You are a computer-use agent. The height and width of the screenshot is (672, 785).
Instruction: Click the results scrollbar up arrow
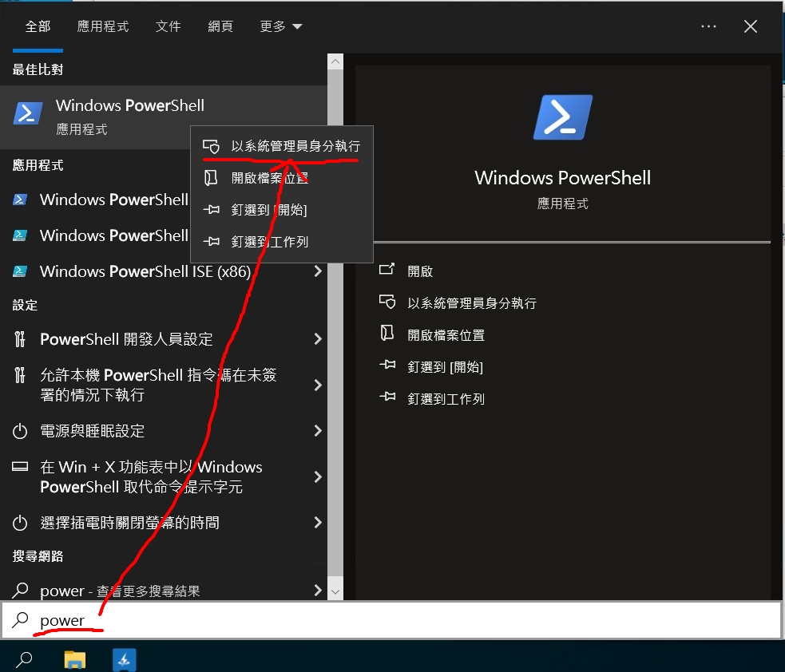pos(335,61)
